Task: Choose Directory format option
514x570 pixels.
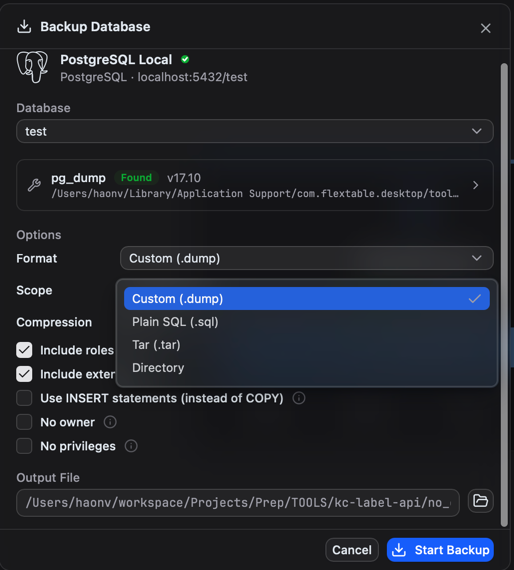Action: [x=307, y=368]
